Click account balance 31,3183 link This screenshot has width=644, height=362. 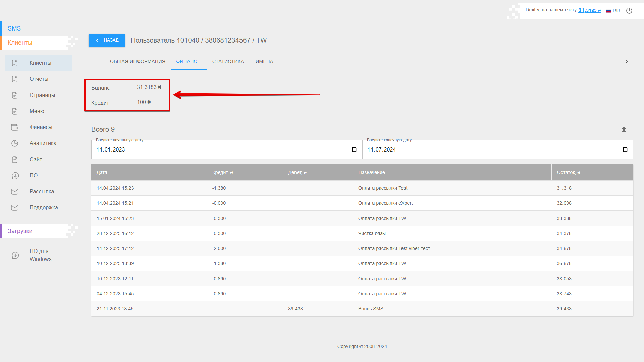pos(589,10)
